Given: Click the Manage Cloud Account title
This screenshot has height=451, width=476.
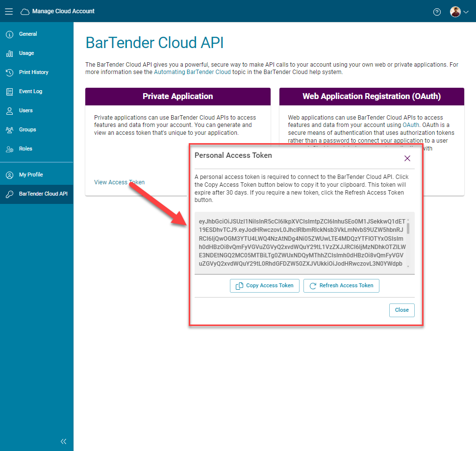Looking at the screenshot, I should 63,11.
